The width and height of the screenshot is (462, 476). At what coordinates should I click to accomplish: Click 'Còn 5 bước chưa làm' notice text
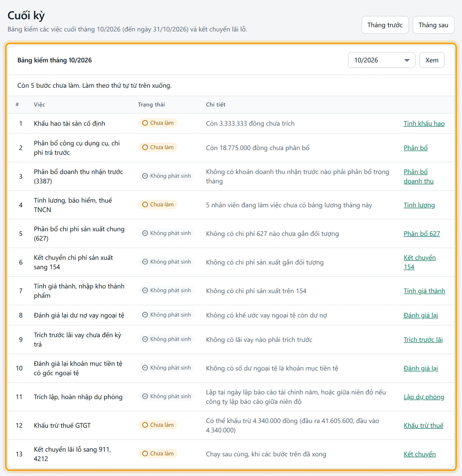(94, 85)
